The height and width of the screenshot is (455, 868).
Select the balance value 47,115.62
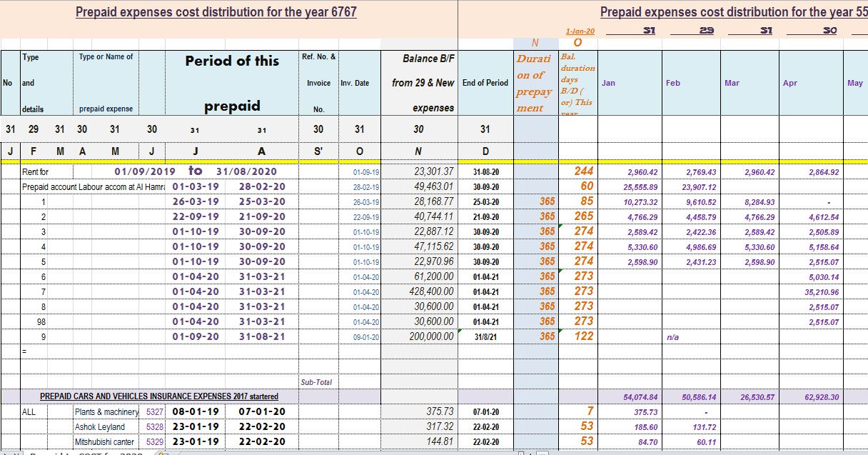click(x=434, y=246)
